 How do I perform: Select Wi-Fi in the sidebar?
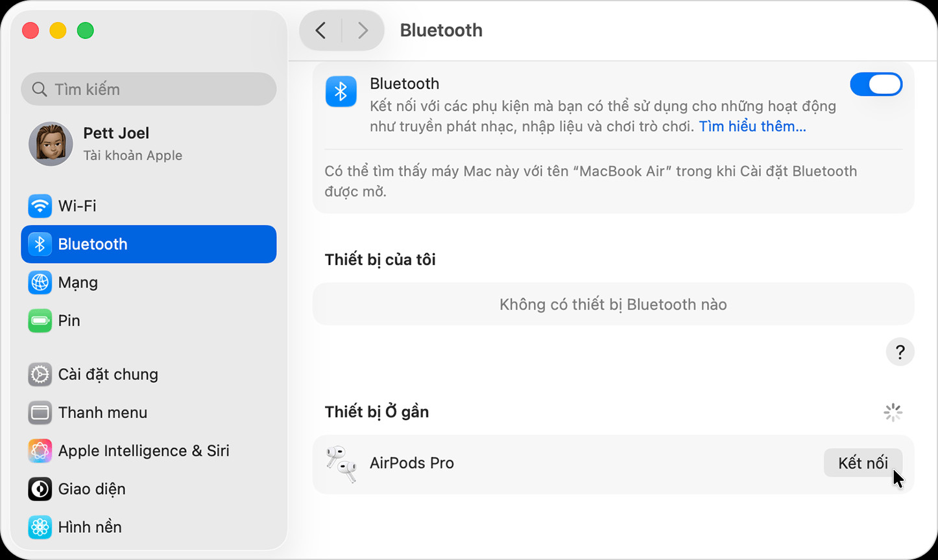[40, 205]
